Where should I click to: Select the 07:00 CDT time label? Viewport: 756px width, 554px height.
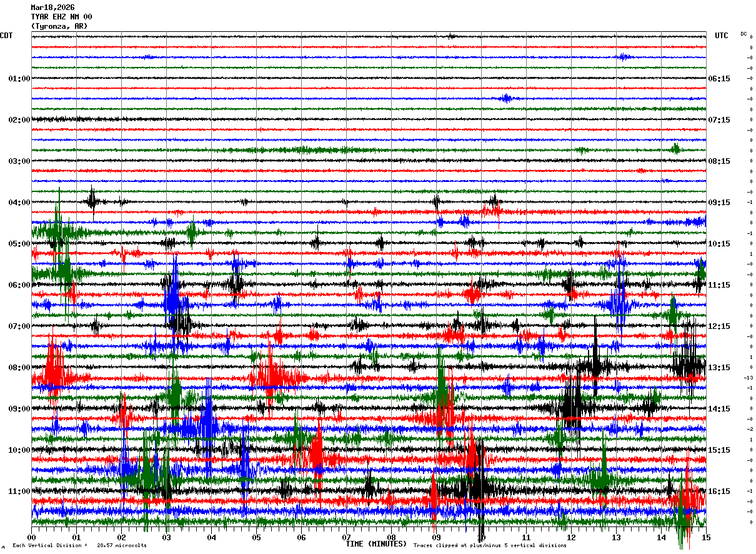[x=19, y=326]
